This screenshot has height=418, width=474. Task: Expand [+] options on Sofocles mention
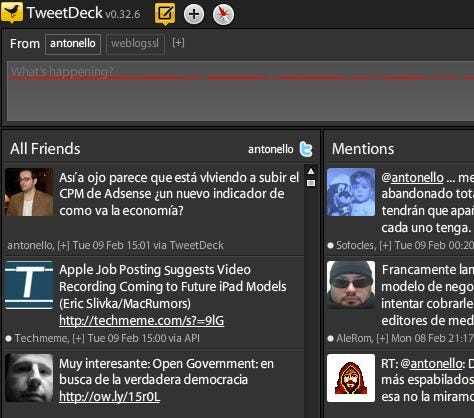click(x=385, y=246)
